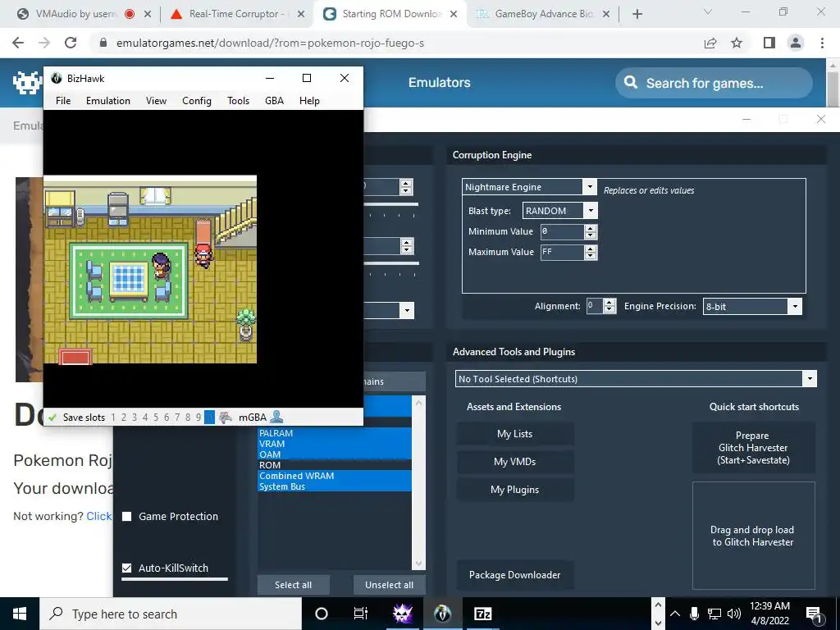
Task: Open the Chrome profile avatar menu
Action: click(796, 43)
